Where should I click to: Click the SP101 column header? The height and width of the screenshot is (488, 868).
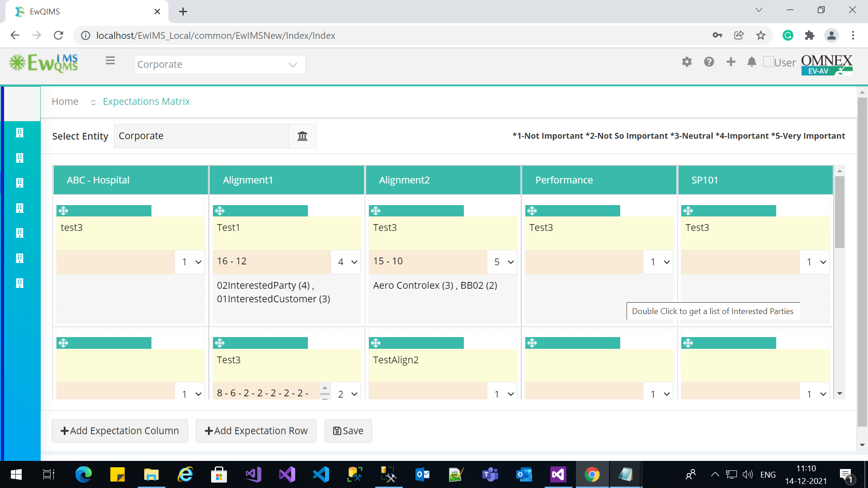755,180
